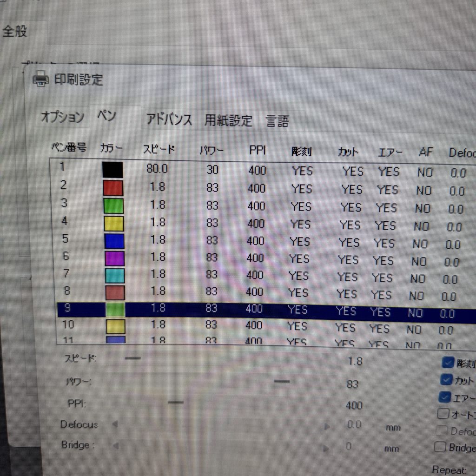Viewport: 476px width, 476px height.
Task: Pick the green swatch of pen 3
Action: (x=113, y=205)
